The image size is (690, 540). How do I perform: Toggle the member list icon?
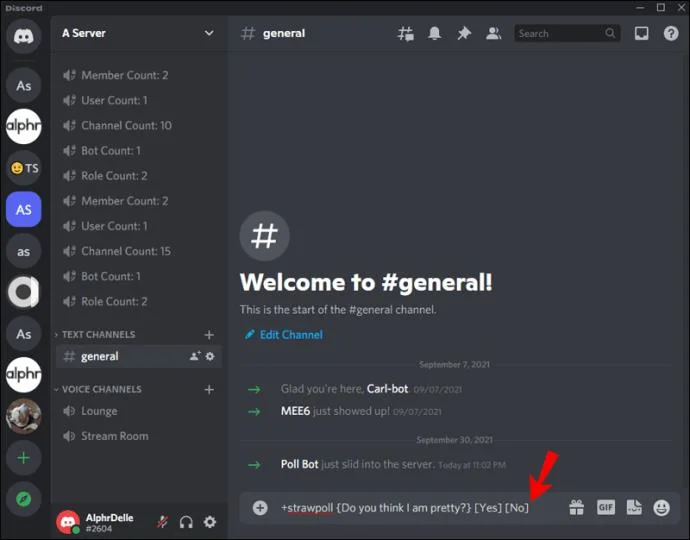coord(493,33)
